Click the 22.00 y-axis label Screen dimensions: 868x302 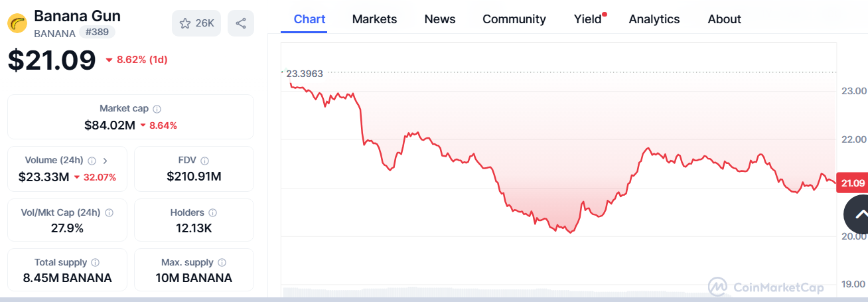(854, 139)
